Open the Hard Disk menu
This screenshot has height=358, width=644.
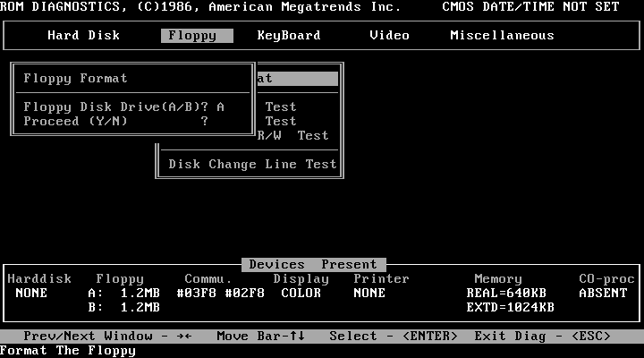[x=83, y=36]
